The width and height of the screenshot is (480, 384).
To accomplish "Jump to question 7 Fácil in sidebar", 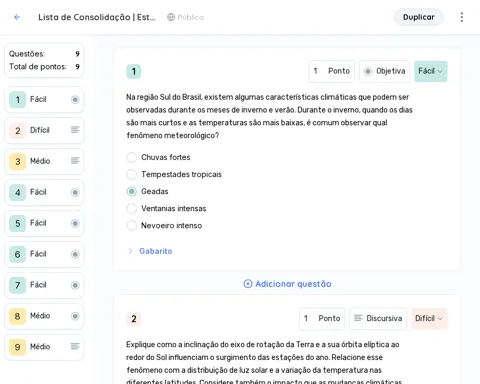I will (44, 285).
